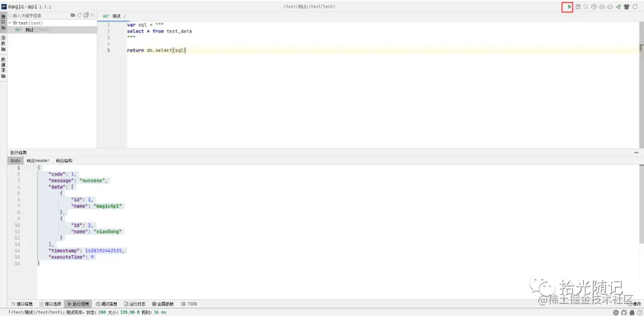
Task: Click the 执行结果 panel title
Action: 18,153
